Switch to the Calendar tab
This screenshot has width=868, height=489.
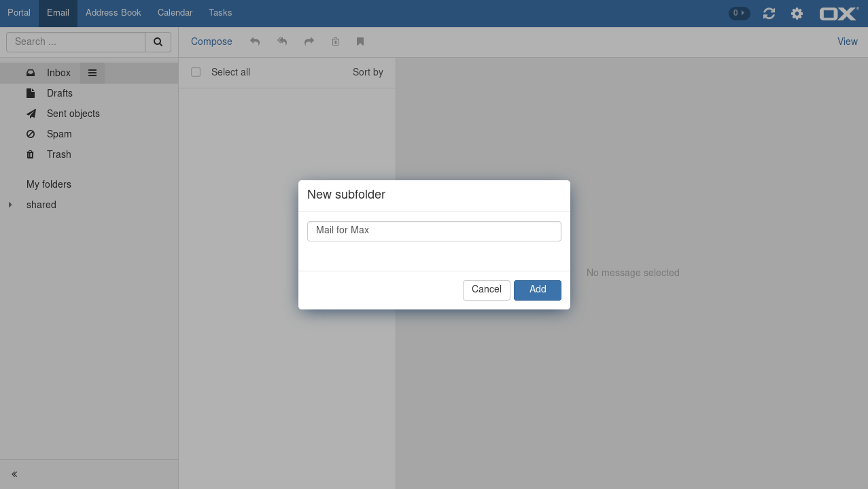[175, 13]
